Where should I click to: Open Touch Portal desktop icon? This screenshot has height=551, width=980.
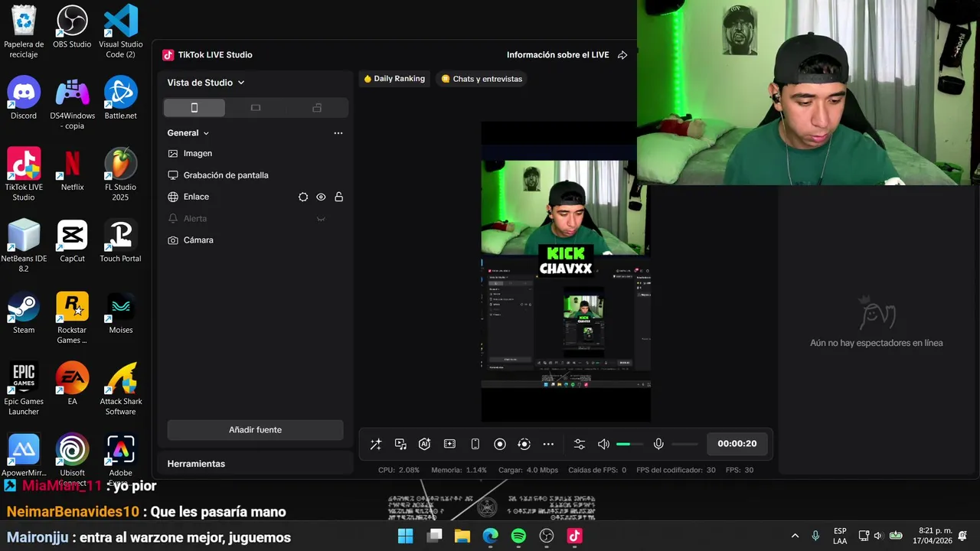click(x=121, y=241)
